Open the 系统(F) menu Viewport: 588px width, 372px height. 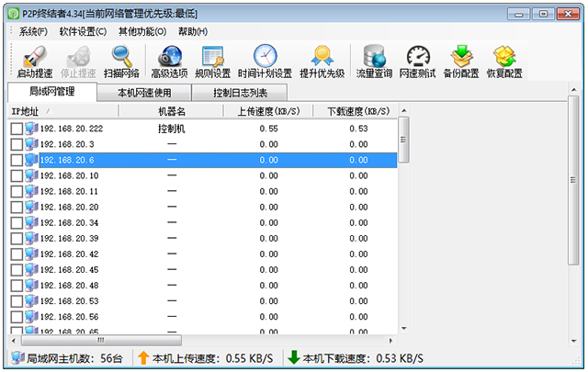[33, 31]
